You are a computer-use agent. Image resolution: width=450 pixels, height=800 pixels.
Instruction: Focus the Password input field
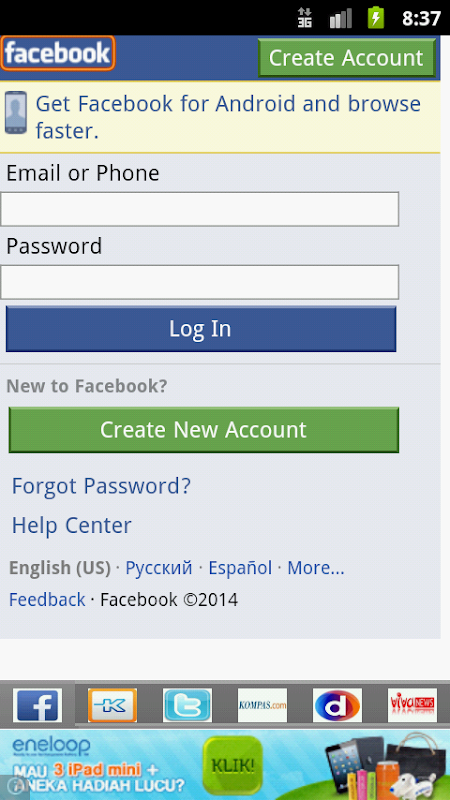pos(199,282)
